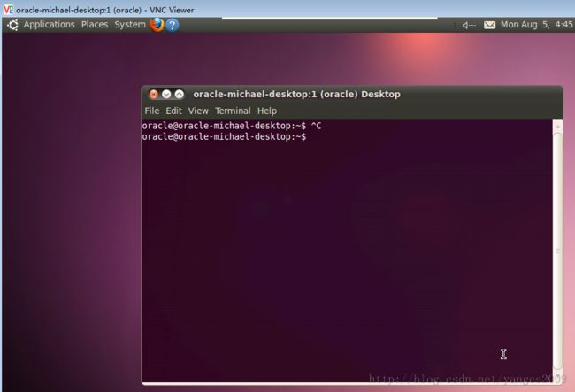Click the terminal title bar text
The image size is (575, 392).
point(296,95)
